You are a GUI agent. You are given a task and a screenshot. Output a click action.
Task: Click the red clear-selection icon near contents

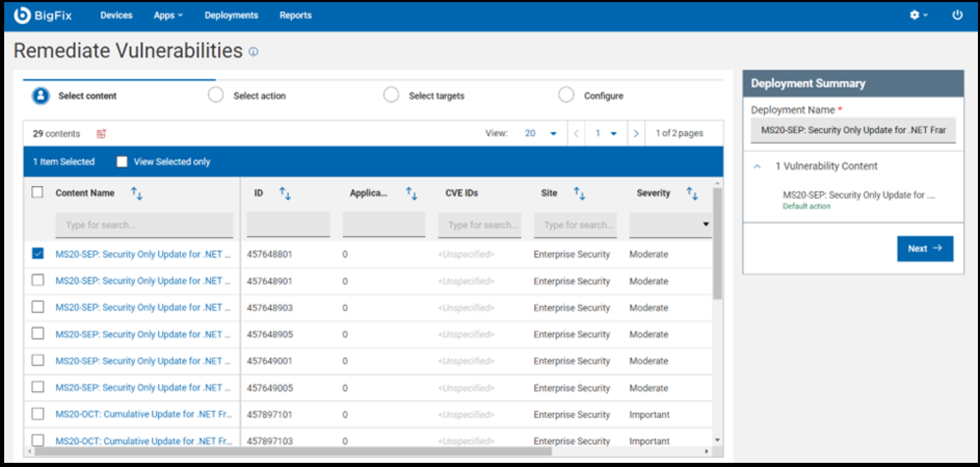tap(101, 134)
